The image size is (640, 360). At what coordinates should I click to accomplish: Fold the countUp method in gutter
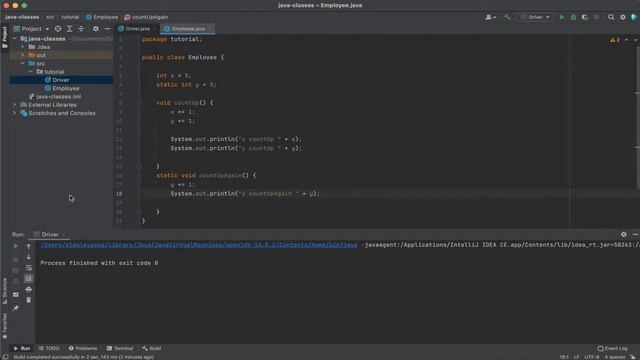[140, 103]
